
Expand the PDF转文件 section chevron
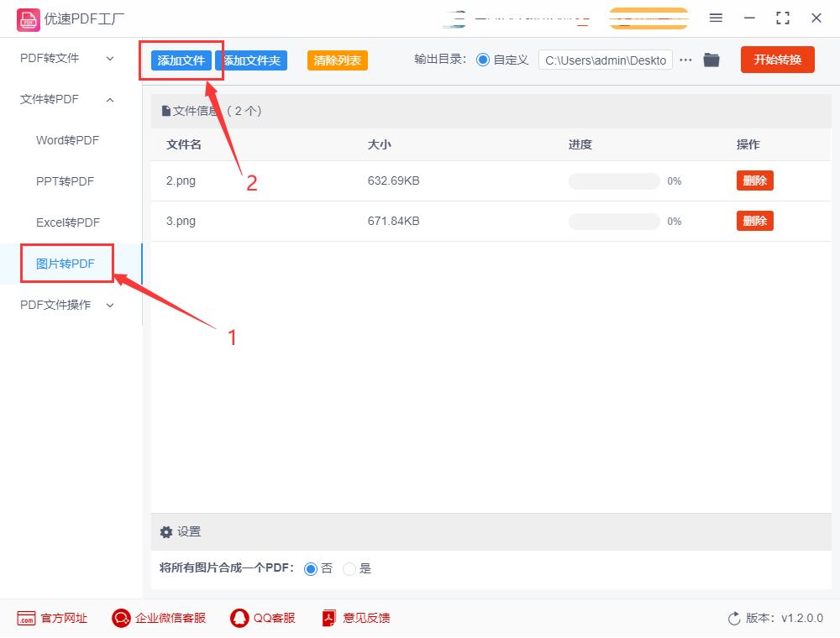[x=110, y=58]
